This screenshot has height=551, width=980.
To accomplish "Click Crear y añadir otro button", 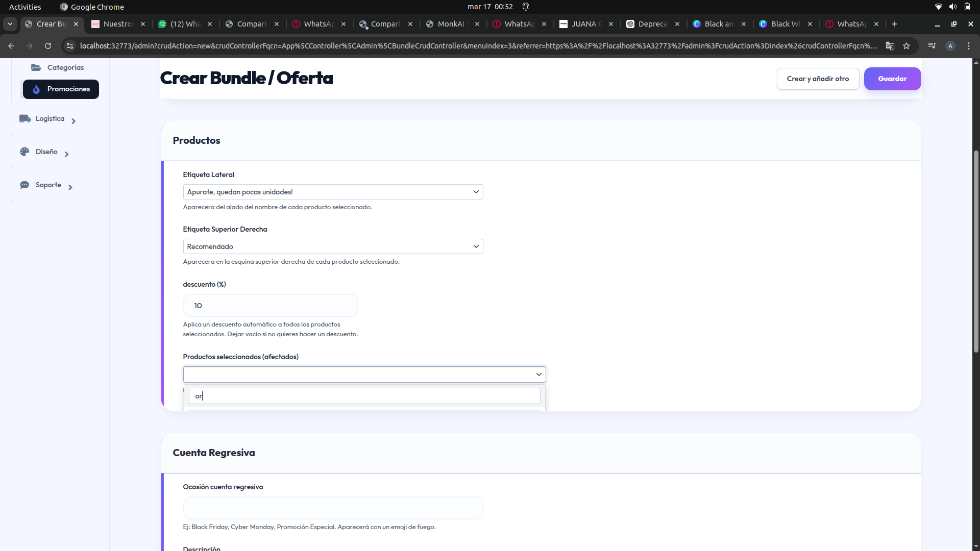I will [x=818, y=79].
